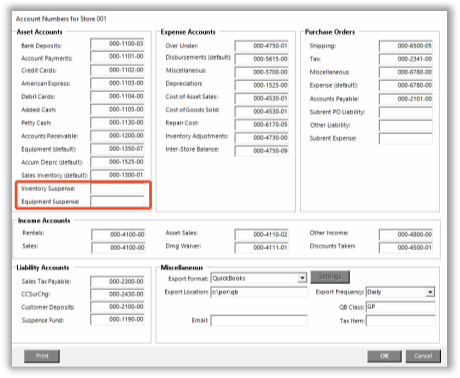
Task: Confirm with the OK button
Action: coord(384,356)
